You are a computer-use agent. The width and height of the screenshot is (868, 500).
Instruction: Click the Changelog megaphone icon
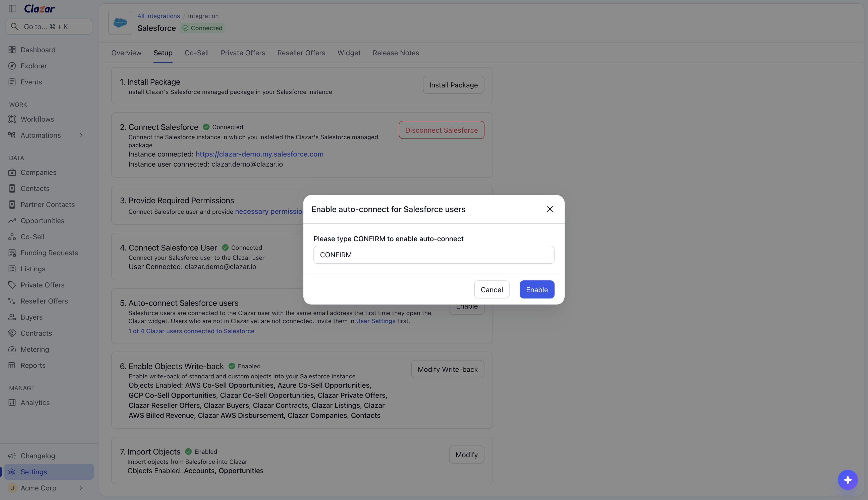[12, 456]
